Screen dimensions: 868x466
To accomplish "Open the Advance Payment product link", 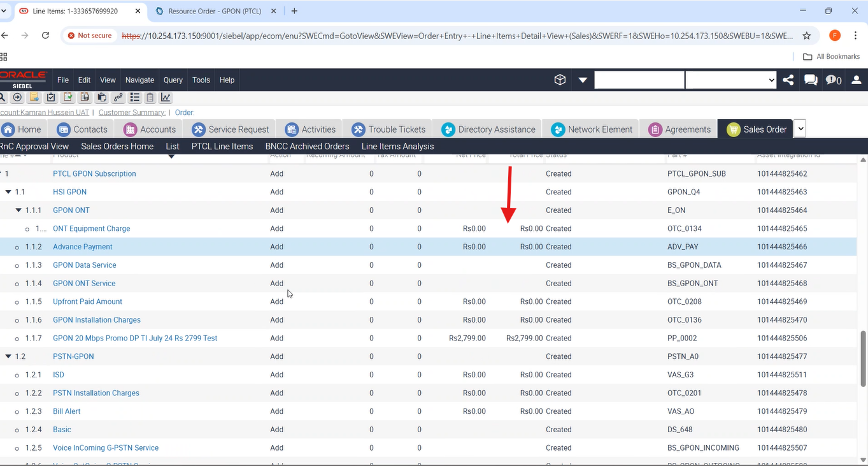I will (x=82, y=247).
